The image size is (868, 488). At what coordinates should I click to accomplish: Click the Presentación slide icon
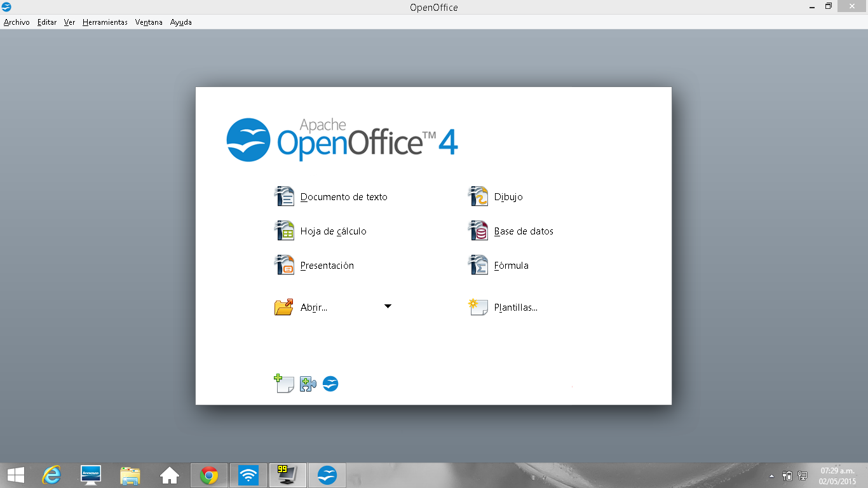click(x=284, y=265)
